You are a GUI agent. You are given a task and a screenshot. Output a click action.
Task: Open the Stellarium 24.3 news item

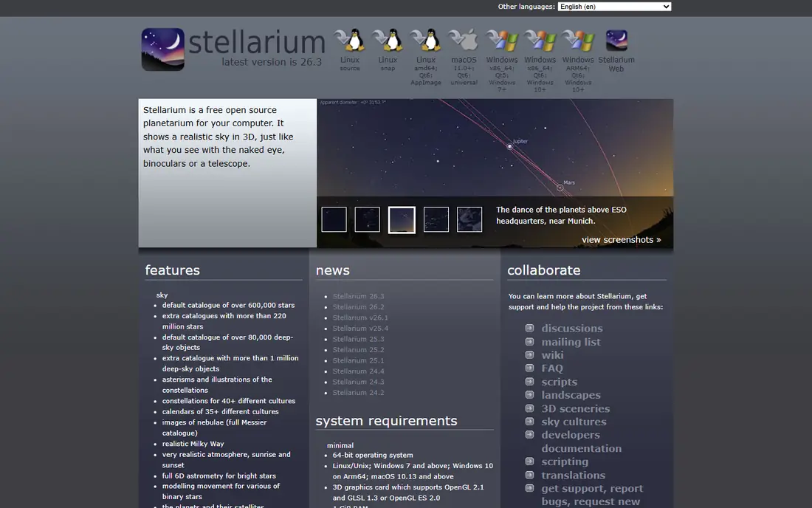tap(358, 382)
